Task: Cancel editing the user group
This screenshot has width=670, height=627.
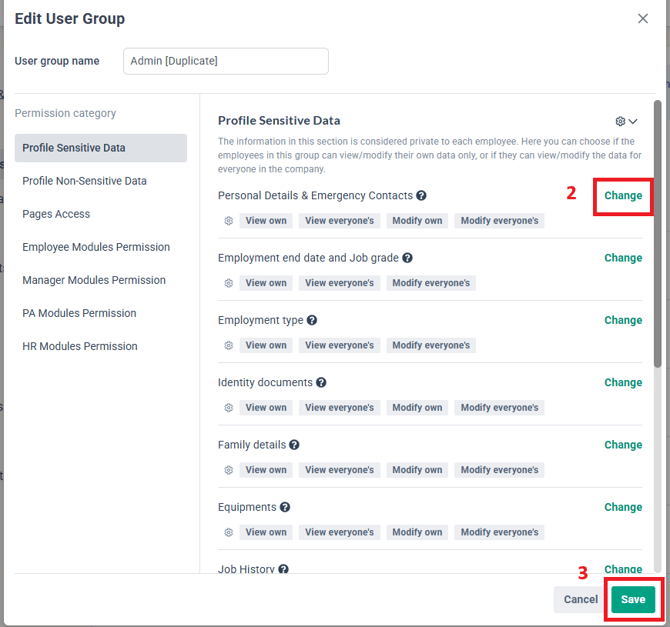Action: [x=580, y=599]
